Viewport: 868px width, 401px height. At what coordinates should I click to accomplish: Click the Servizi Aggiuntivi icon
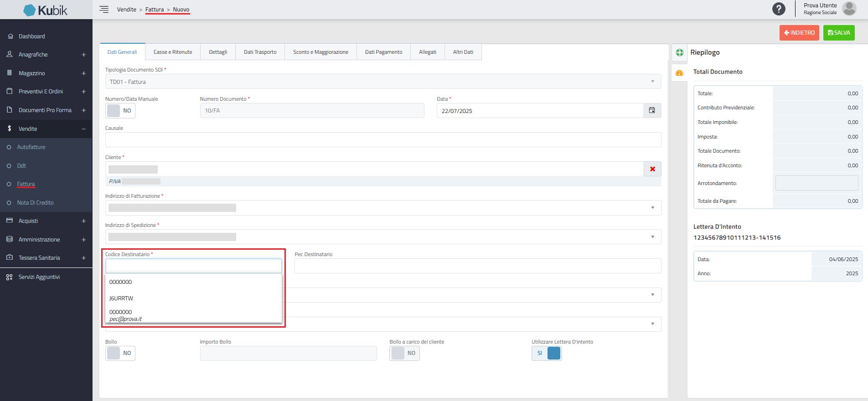pyautogui.click(x=10, y=277)
